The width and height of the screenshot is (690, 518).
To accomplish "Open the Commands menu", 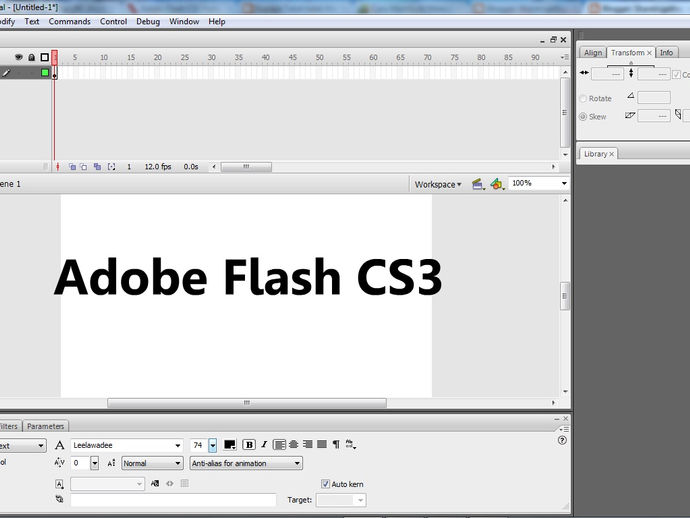I will click(70, 22).
